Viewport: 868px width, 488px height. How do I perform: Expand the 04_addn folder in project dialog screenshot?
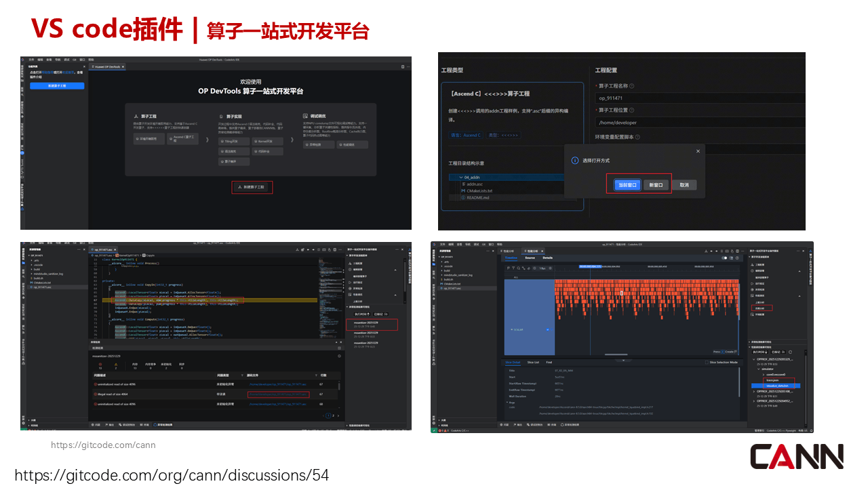[x=460, y=178]
